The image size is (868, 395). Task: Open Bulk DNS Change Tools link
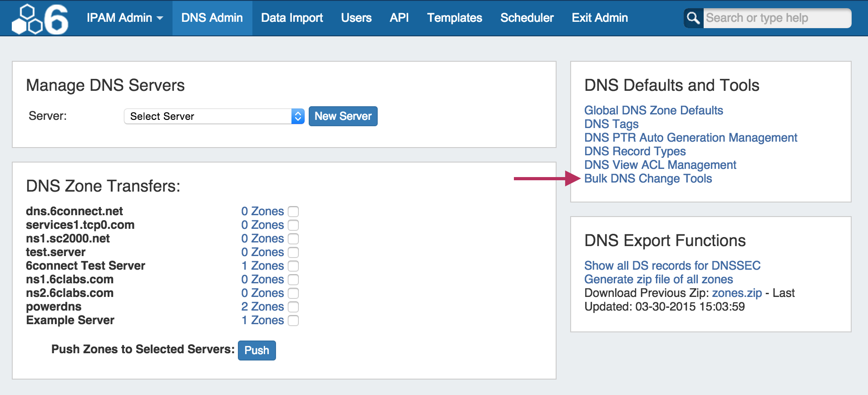(648, 179)
